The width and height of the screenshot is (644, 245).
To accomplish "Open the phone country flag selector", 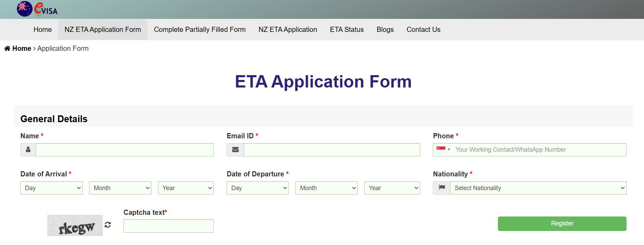I will pyautogui.click(x=443, y=150).
